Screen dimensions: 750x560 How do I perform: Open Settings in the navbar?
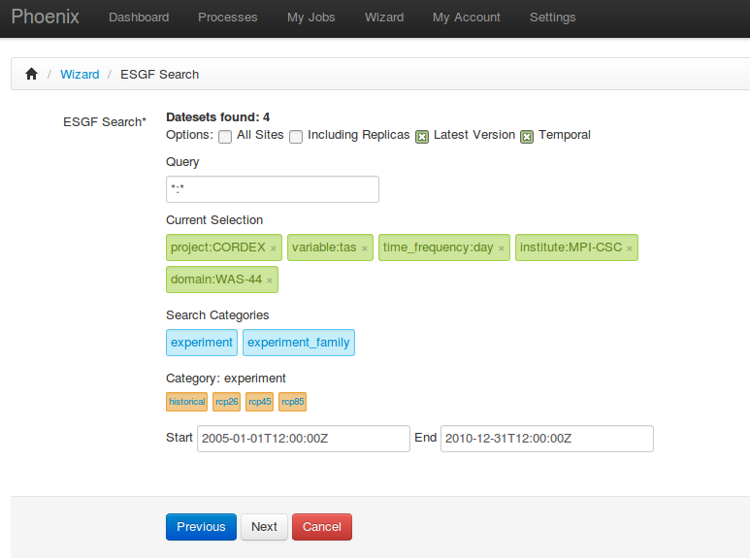pos(552,17)
